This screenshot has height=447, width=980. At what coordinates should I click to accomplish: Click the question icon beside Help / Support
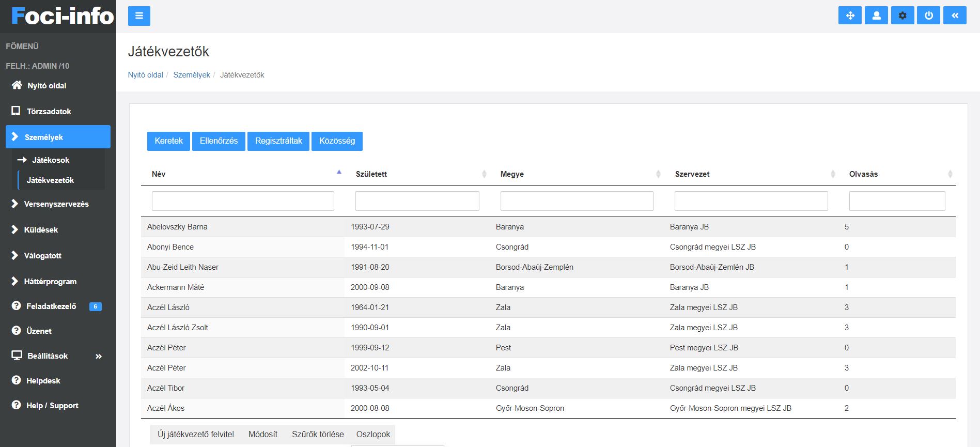tap(16, 405)
